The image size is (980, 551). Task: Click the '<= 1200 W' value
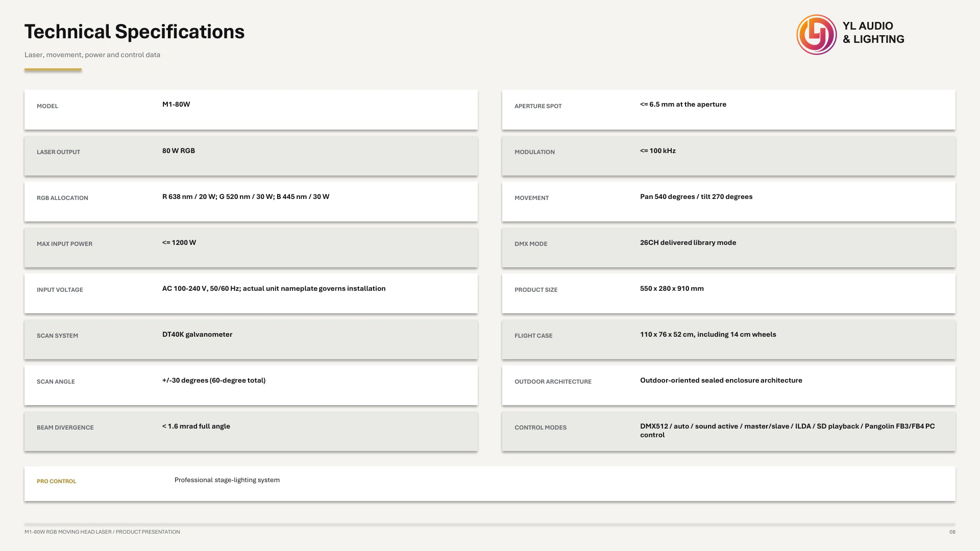click(x=179, y=242)
